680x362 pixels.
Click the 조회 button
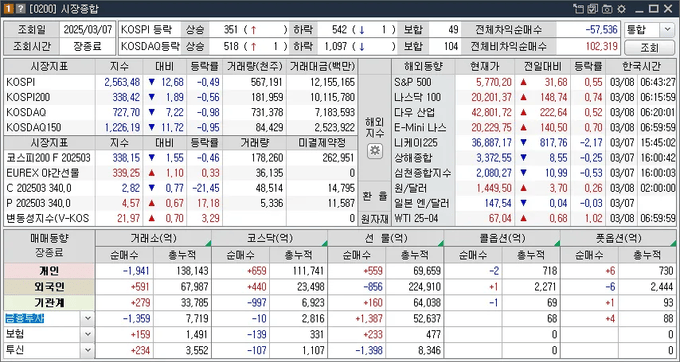pyautogui.click(x=649, y=48)
